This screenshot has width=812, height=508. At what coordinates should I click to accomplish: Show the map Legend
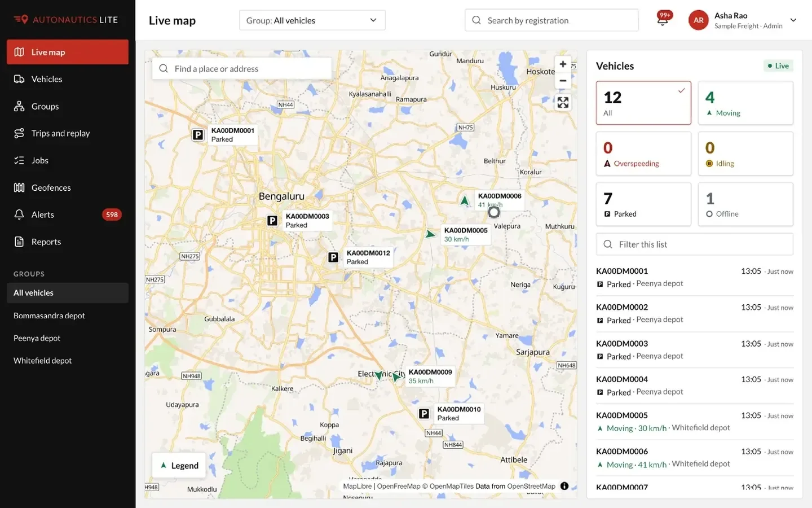click(179, 466)
